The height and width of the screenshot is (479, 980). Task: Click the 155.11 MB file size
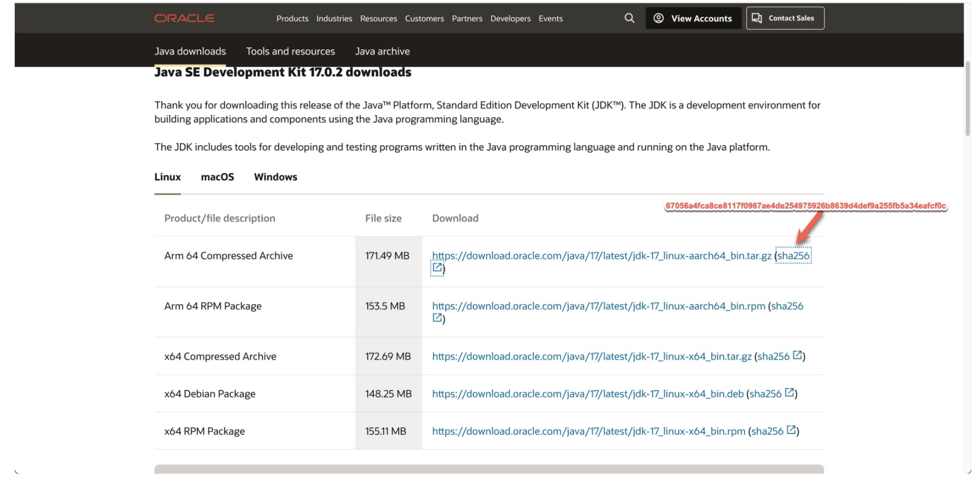[x=385, y=431]
